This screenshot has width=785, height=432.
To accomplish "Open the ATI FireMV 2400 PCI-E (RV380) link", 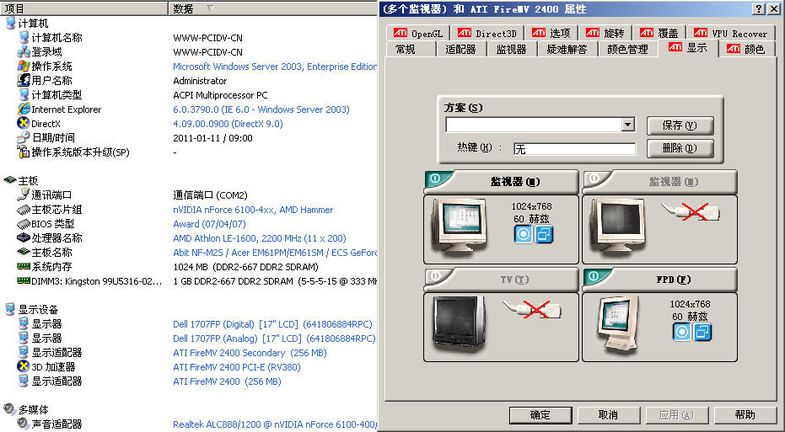I will (237, 367).
